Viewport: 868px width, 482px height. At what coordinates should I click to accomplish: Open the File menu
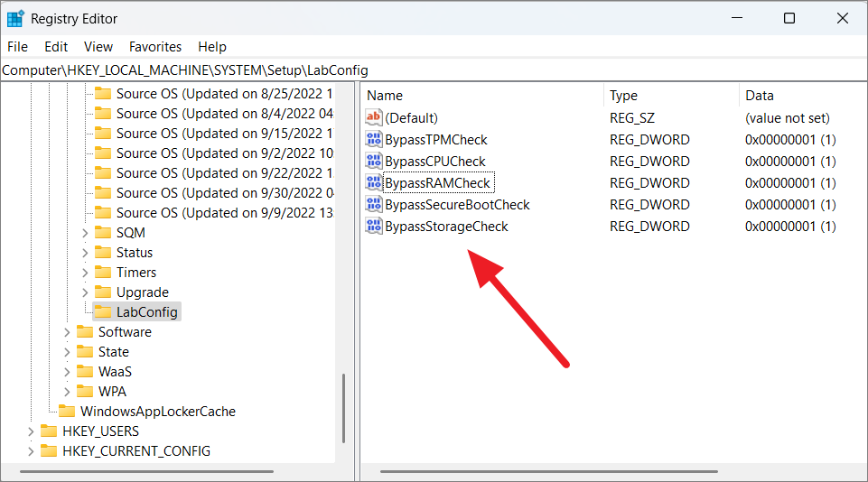(x=18, y=46)
